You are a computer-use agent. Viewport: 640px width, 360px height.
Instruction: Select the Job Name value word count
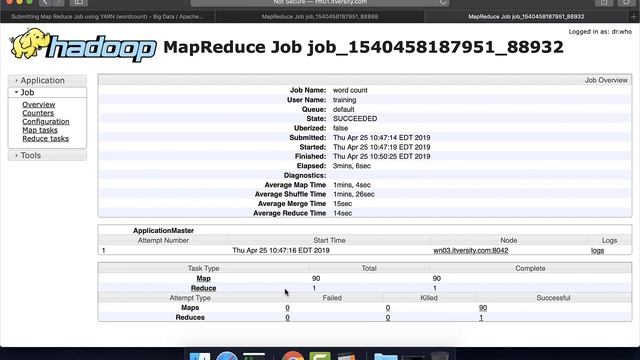350,90
